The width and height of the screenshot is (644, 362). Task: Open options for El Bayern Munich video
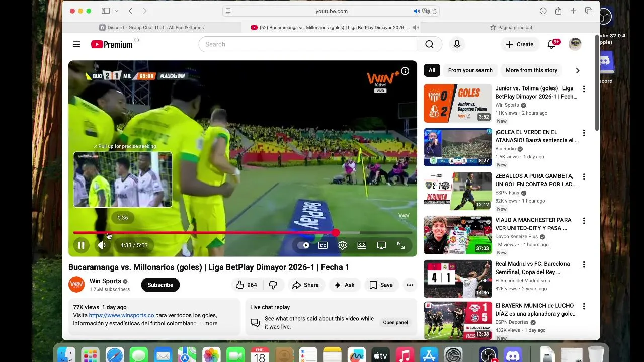tap(584, 306)
